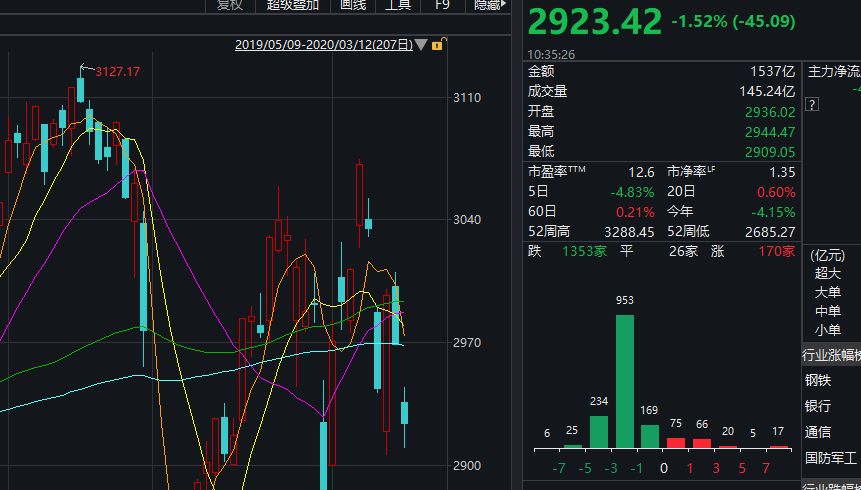Image resolution: width=861 pixels, height=490 pixels.
Task: Click the 2019/05/09-2020/03/12 date range link
Action: [x=324, y=44]
